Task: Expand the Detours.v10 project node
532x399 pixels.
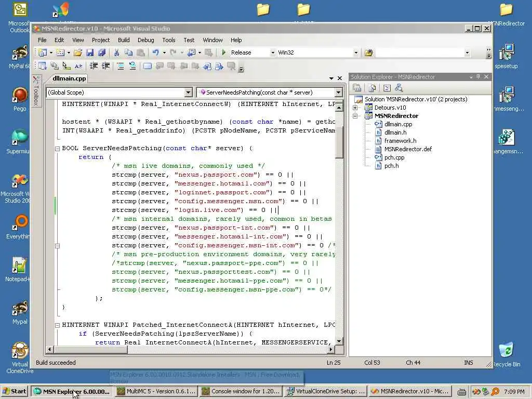Action: click(x=355, y=108)
